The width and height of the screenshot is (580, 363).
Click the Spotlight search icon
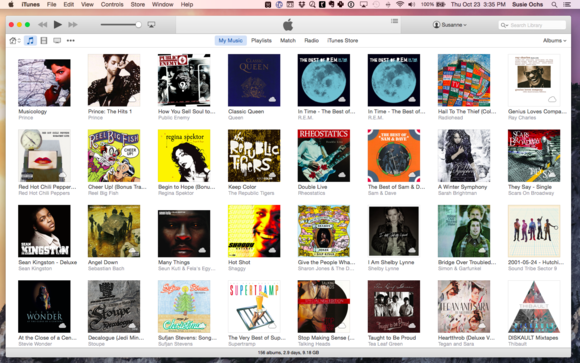pyautogui.click(x=554, y=4)
